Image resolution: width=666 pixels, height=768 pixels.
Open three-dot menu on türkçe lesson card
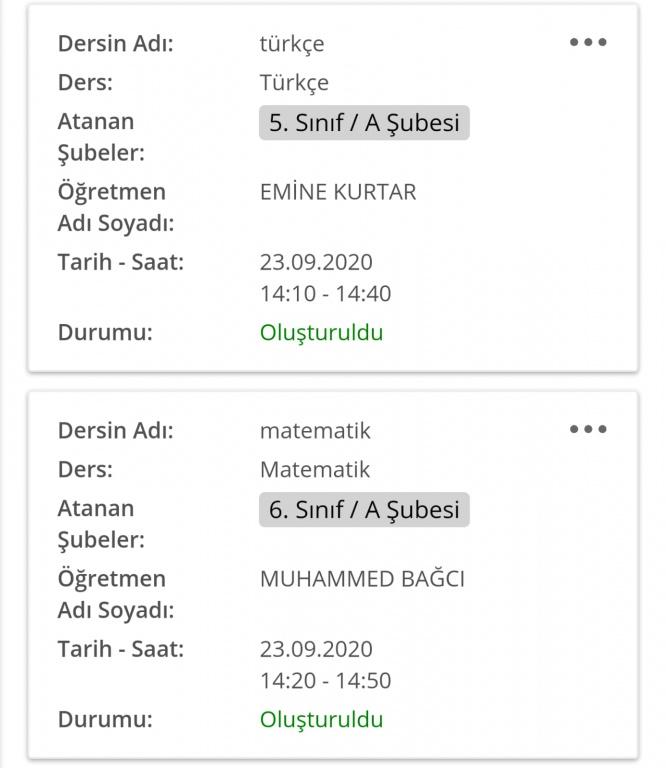[588, 43]
